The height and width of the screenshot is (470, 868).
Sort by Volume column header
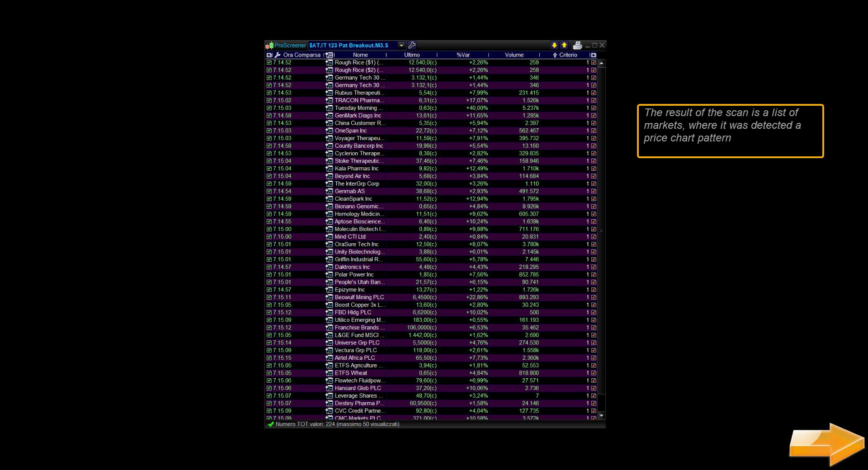(x=514, y=55)
